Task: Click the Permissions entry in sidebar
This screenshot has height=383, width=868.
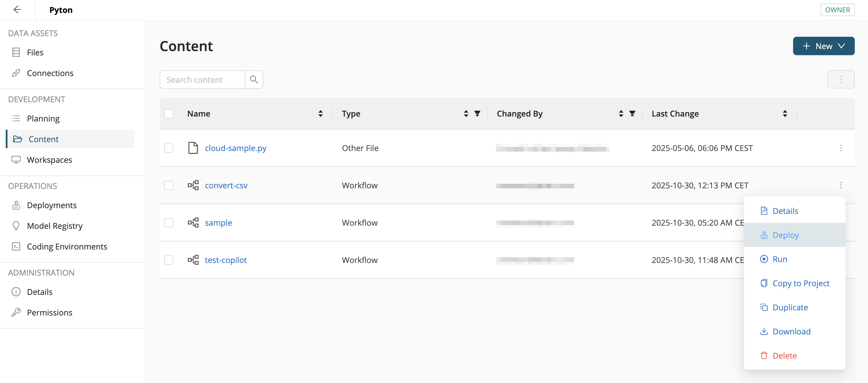Action: [49, 312]
